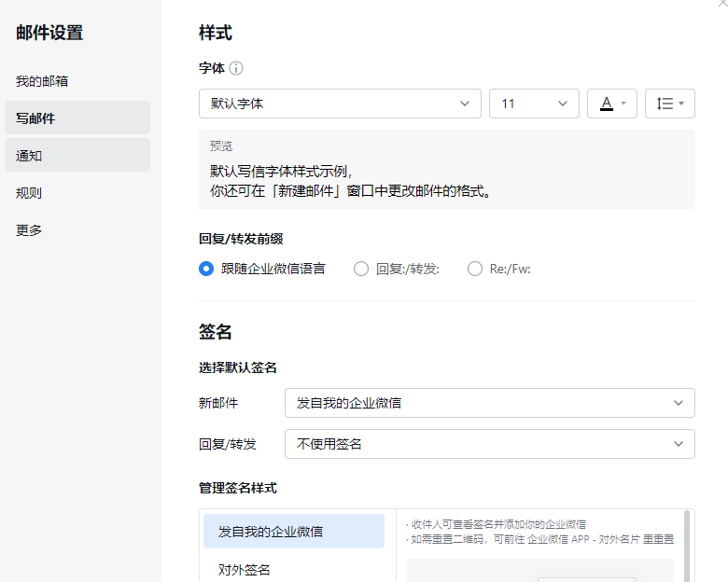Click the 管理签名样式 heading
728x582 pixels.
238,488
